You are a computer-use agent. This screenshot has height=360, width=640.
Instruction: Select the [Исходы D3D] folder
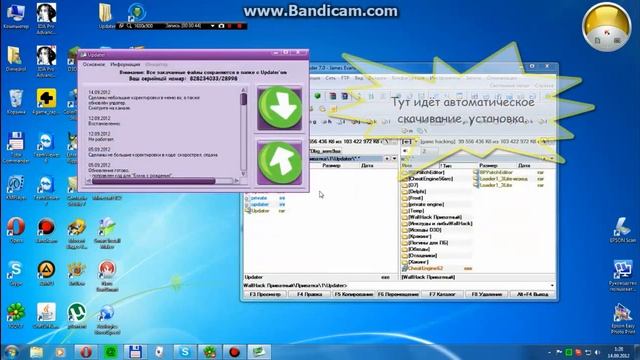tap(422, 230)
